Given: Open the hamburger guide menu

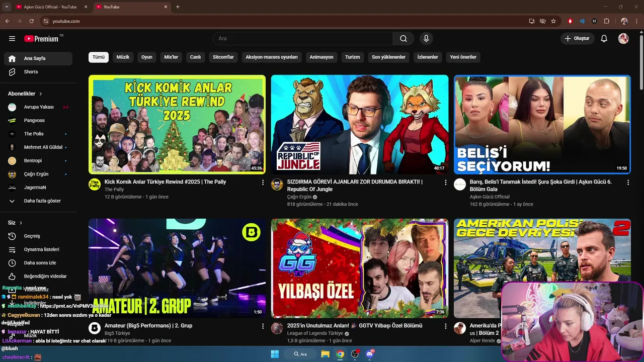Looking at the screenshot, I should (12, 39).
